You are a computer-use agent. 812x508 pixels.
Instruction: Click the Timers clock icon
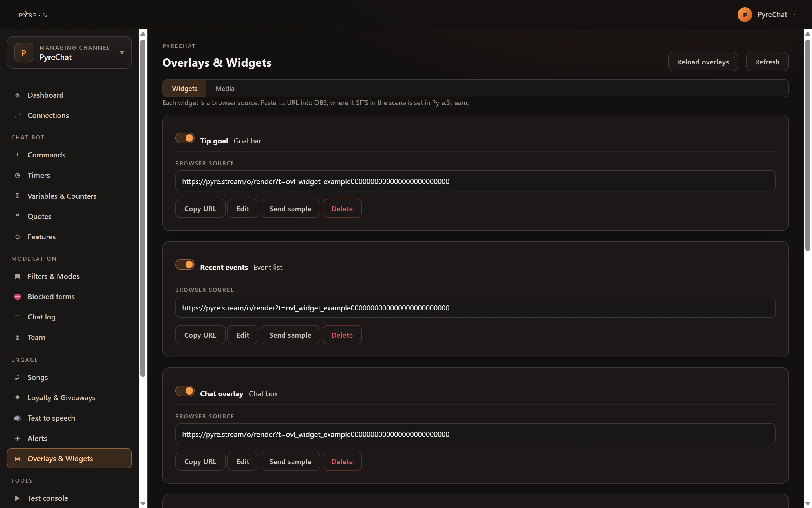tap(17, 175)
